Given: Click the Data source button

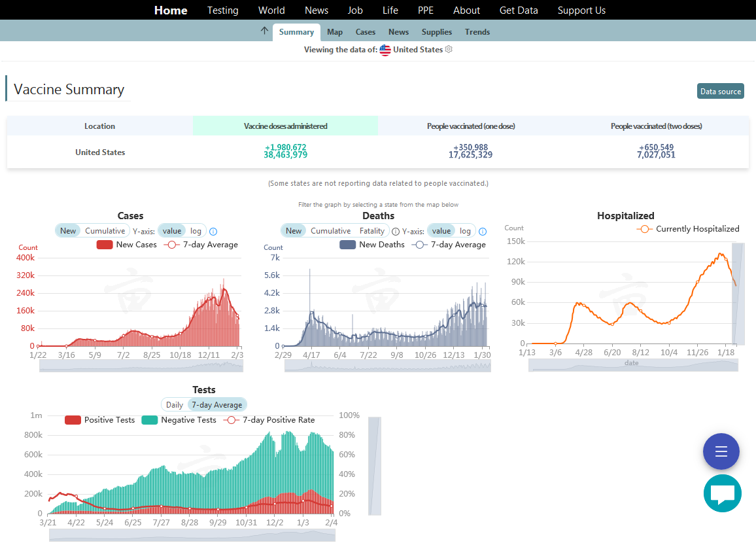Looking at the screenshot, I should tap(720, 92).
